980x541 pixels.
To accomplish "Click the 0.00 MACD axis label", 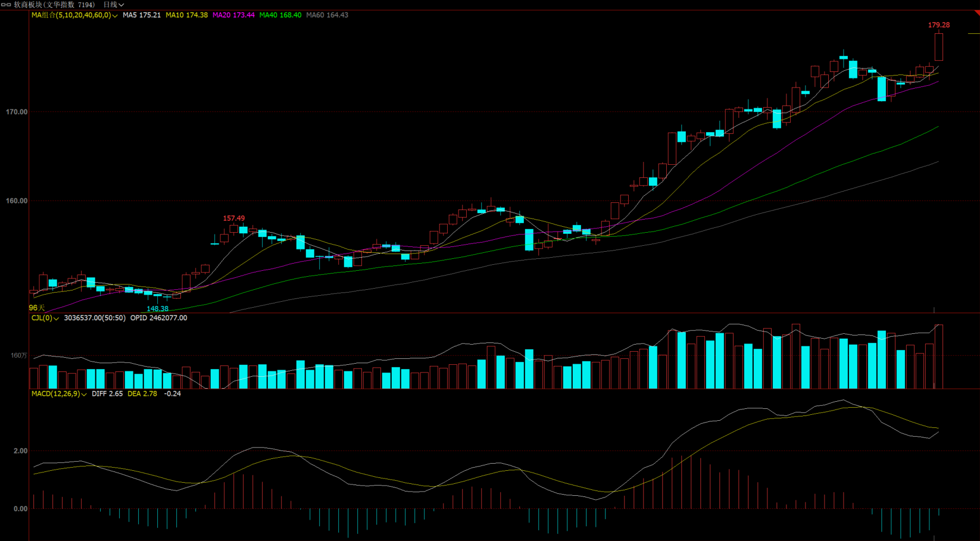I will coord(20,509).
